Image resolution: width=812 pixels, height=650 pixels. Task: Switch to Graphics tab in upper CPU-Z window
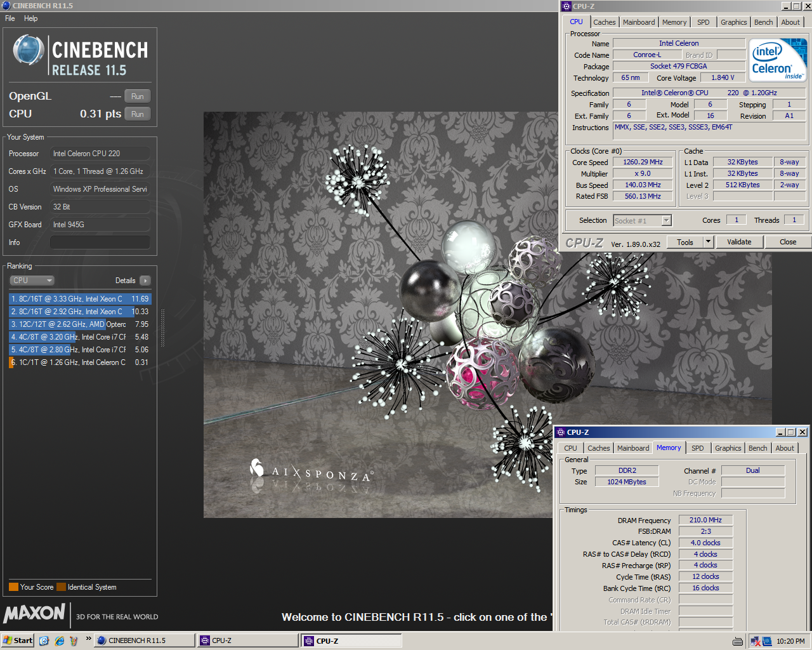click(x=734, y=22)
